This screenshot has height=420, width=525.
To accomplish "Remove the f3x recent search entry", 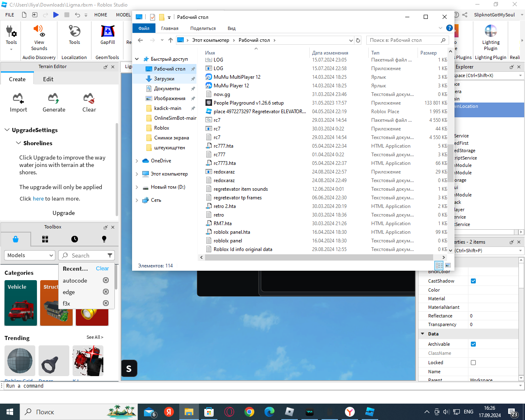I will coord(106,303).
